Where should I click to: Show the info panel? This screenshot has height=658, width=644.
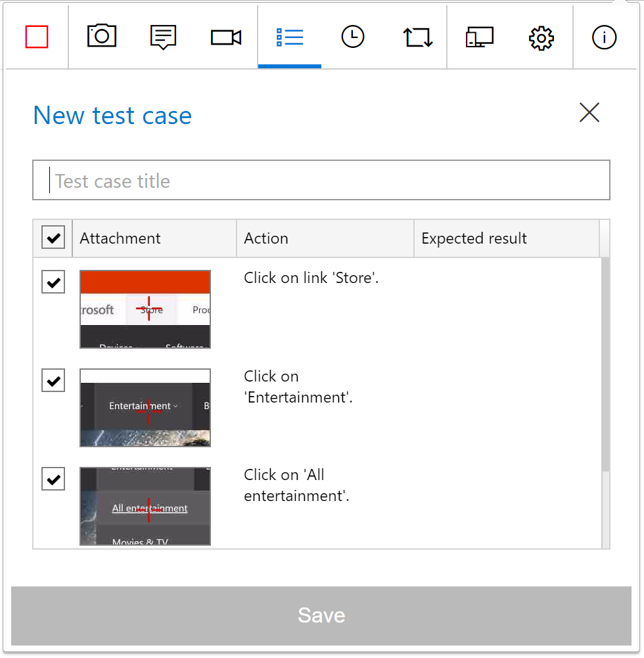coord(604,37)
